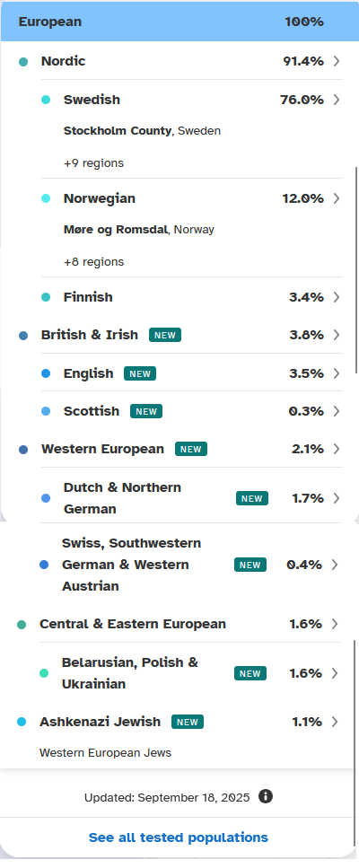This screenshot has width=359, height=868.
Task: Click the Nordic color dot
Action: [23, 61]
